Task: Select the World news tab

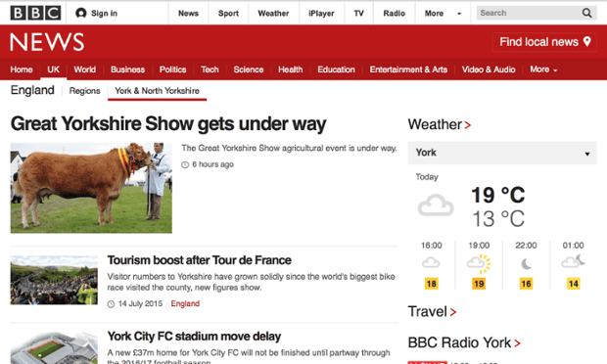Action: click(x=85, y=69)
